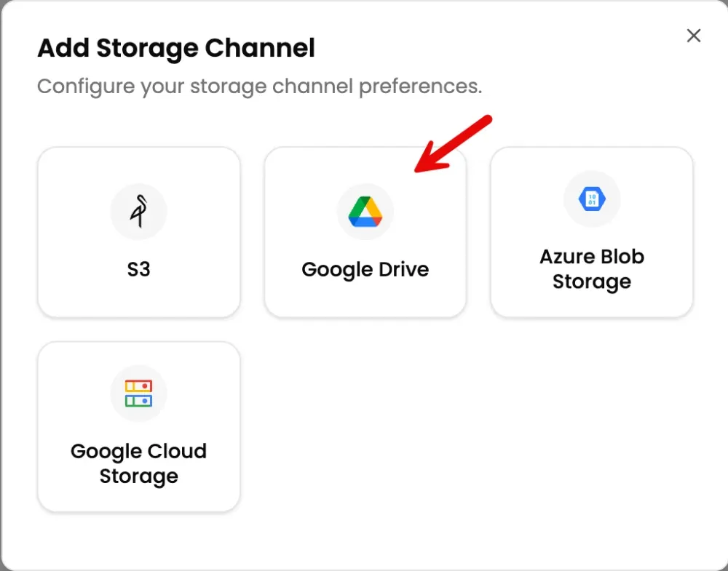Click the S3 stork icon
Screen dimensions: 728x571
(138, 212)
